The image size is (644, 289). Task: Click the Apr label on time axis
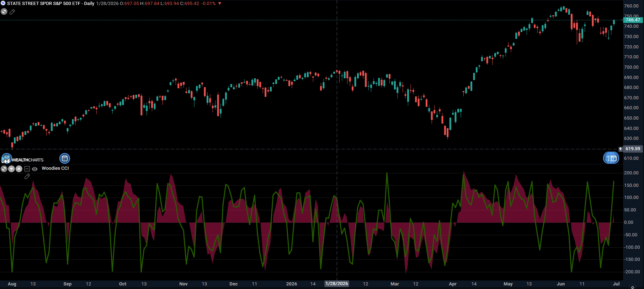(x=453, y=284)
